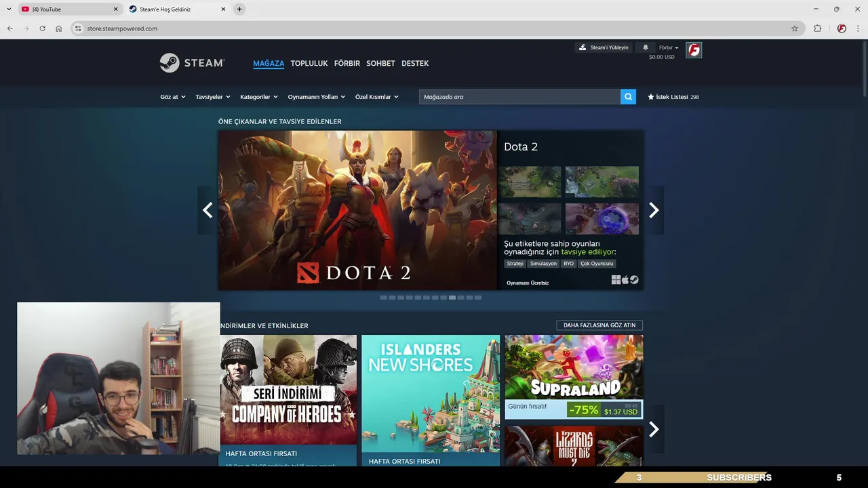
Task: Close the YouTube tab
Action: 115,9
